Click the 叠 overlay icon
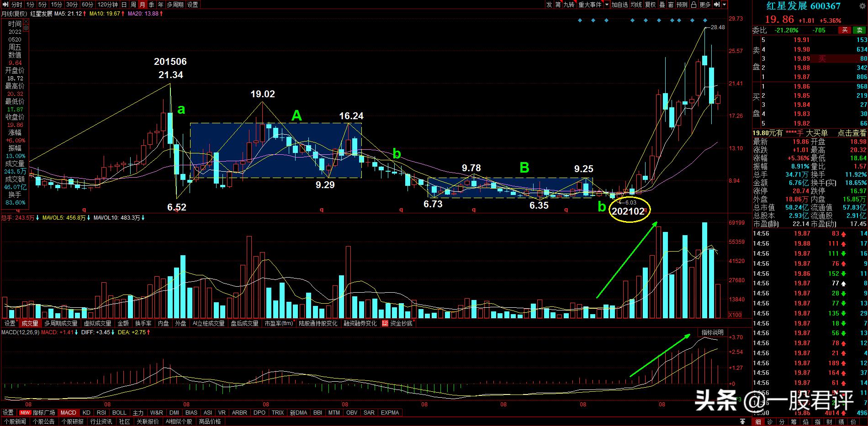868x426 pixels. pyautogui.click(x=662, y=5)
